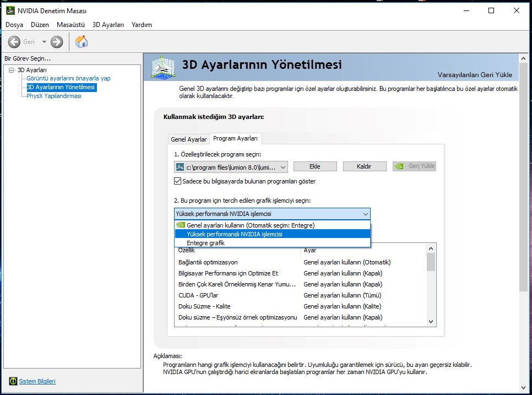The height and width of the screenshot is (395, 532).
Task: Switch to the Program Ayarları tab
Action: [x=236, y=138]
